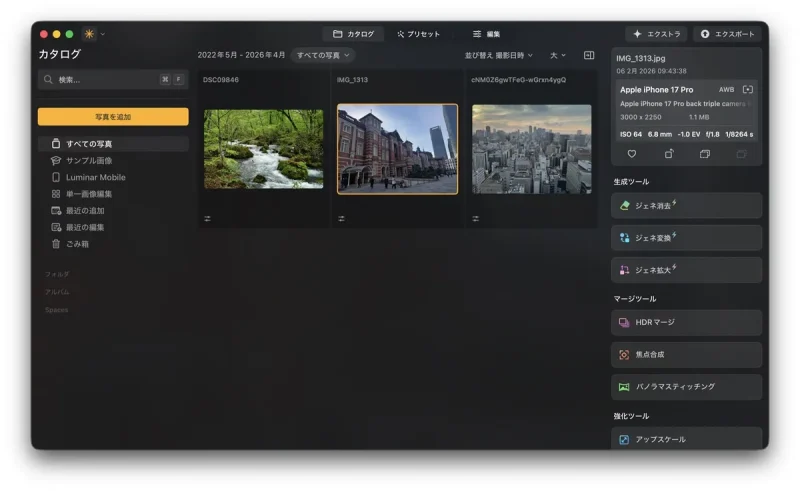Expand the すべての写真 filter dropdown
Screen dimensions: 800x491
(322, 55)
